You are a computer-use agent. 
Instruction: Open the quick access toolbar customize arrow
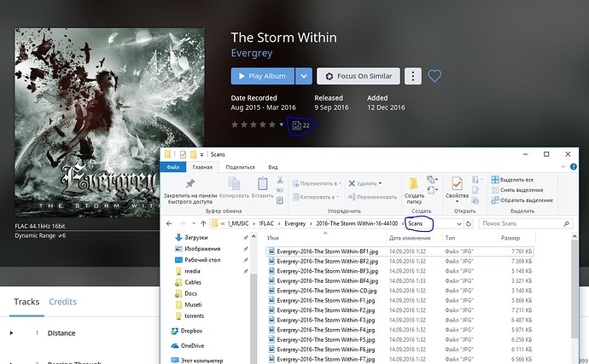tap(201, 154)
